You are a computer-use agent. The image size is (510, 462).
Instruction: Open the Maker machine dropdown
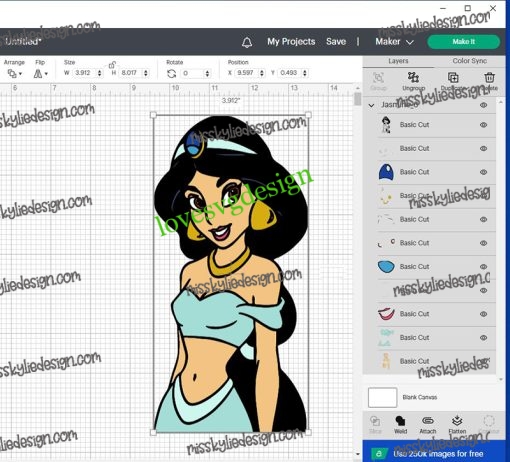(x=394, y=42)
